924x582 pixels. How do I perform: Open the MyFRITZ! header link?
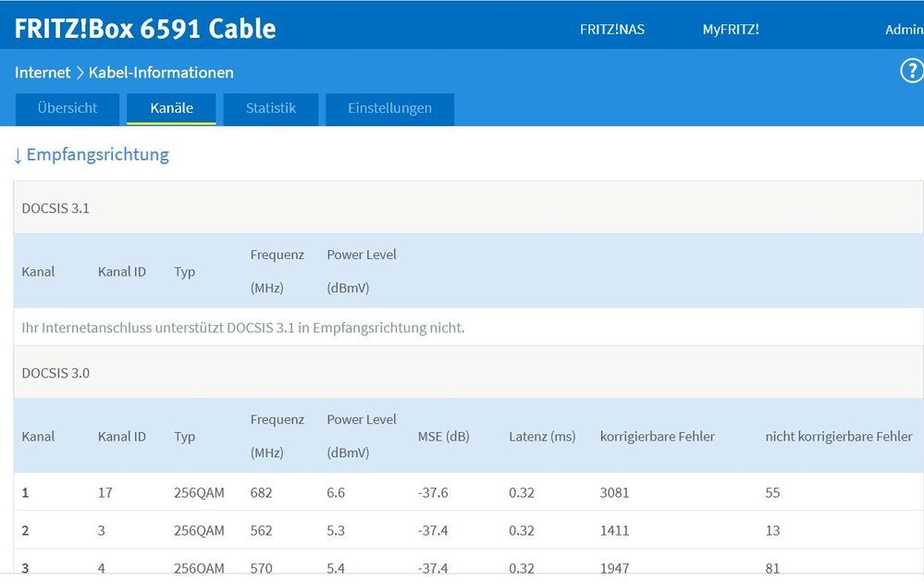click(x=731, y=29)
